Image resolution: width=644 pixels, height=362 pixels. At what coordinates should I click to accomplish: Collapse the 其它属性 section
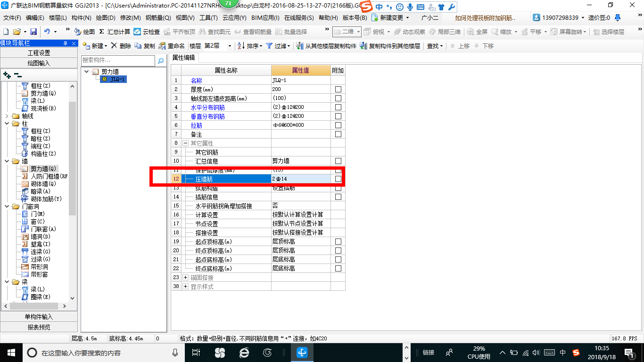click(x=186, y=143)
